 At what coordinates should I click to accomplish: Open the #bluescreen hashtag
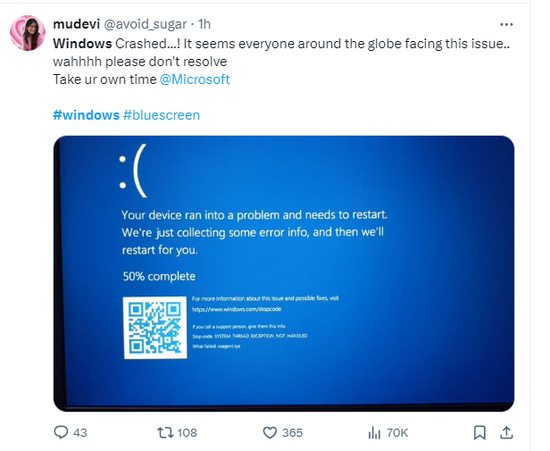161,115
